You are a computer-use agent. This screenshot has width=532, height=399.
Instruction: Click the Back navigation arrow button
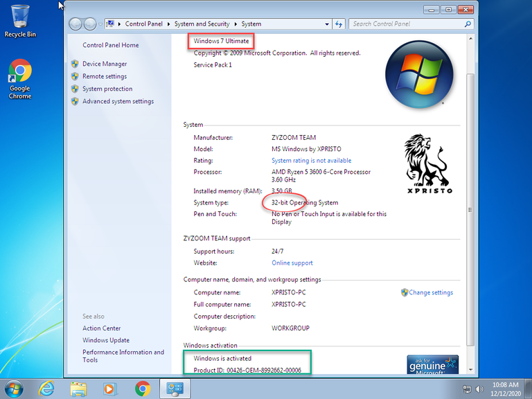tap(76, 24)
